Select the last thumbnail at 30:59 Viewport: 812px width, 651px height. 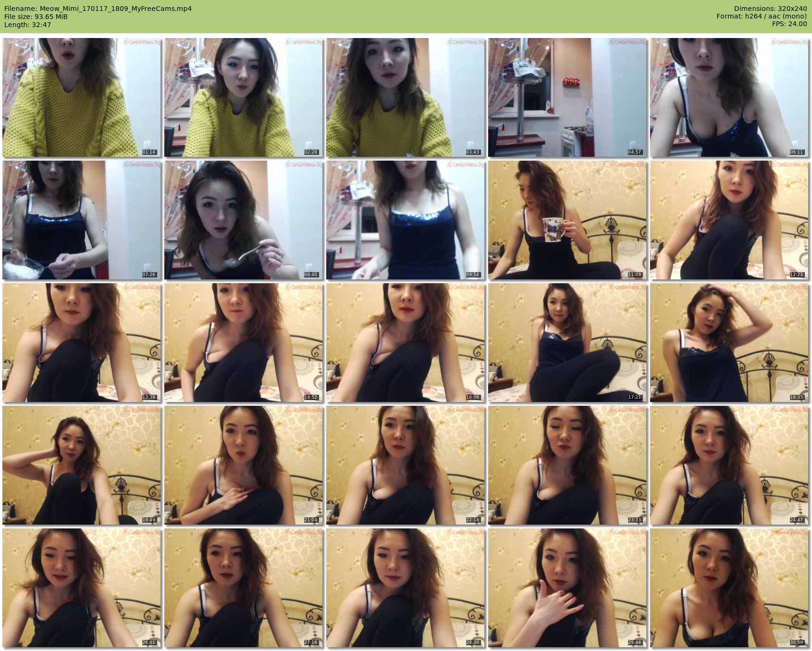(729, 588)
